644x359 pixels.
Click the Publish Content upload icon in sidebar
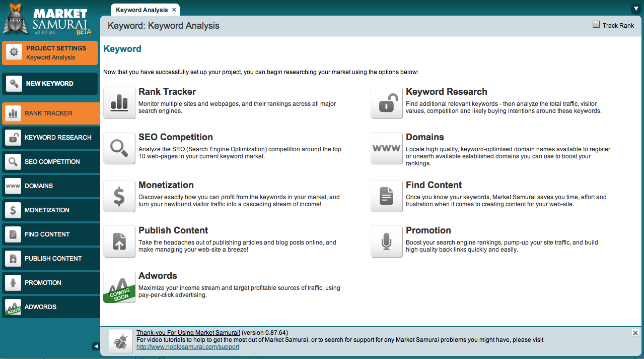click(13, 259)
